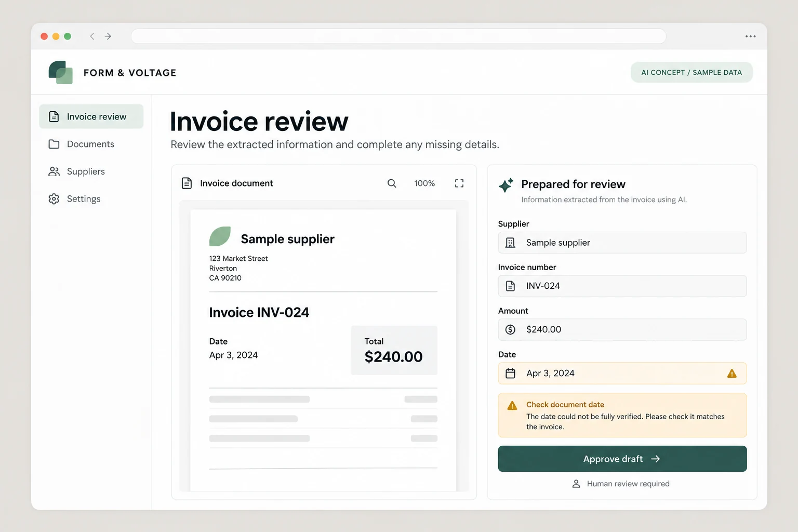Click the document icon in Invoice number field
Viewport: 798px width, 532px height.
(x=510, y=286)
